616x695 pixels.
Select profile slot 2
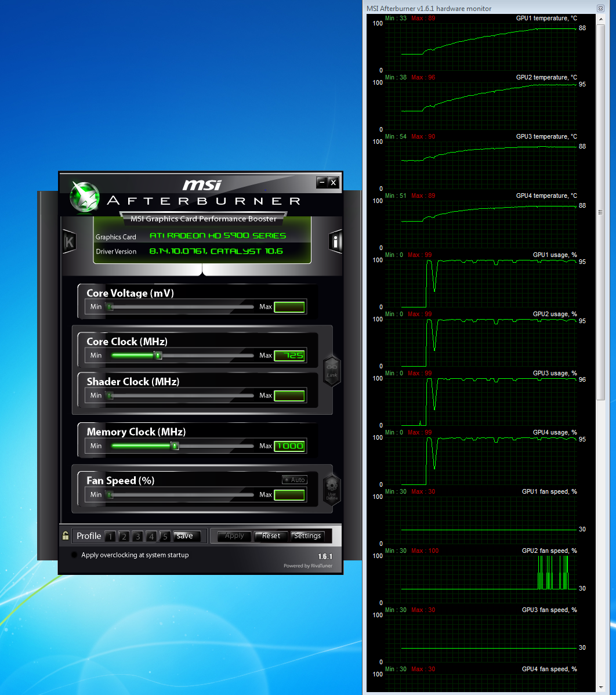point(124,536)
